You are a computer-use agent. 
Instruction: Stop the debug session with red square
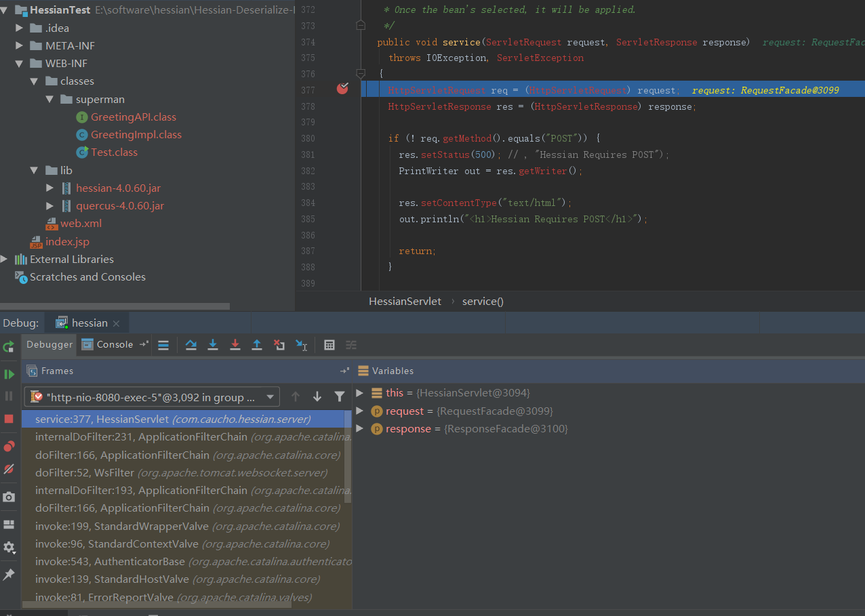(9, 419)
